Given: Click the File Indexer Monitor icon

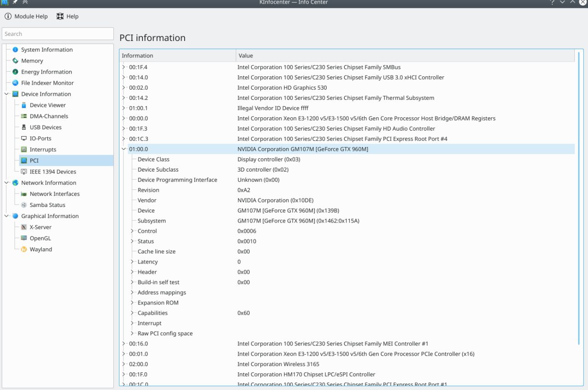Looking at the screenshot, I should 15,83.
